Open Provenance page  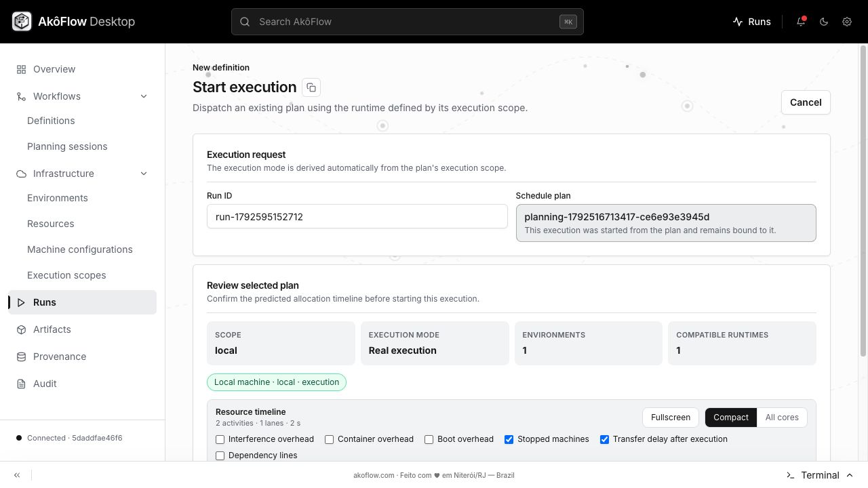tap(60, 357)
